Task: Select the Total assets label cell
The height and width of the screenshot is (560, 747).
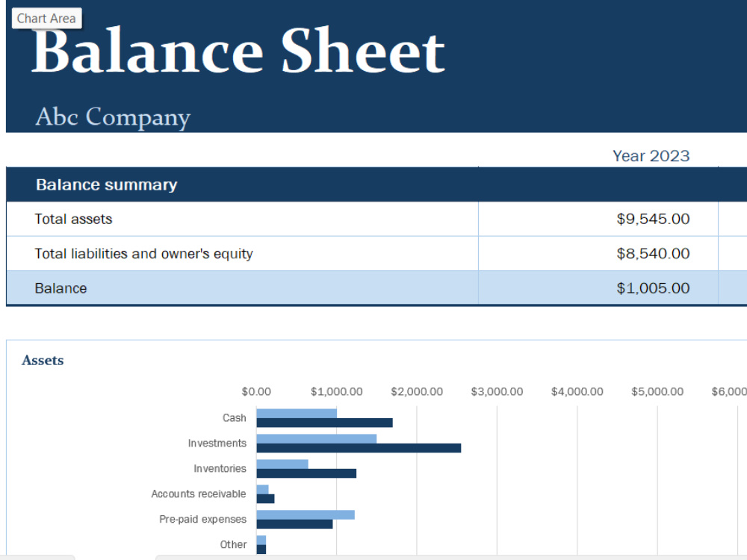Action: tap(243, 219)
